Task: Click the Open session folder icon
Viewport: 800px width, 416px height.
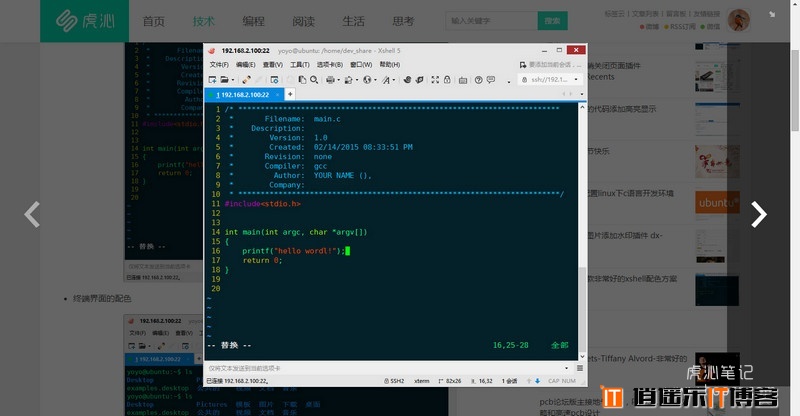Action: [224, 80]
